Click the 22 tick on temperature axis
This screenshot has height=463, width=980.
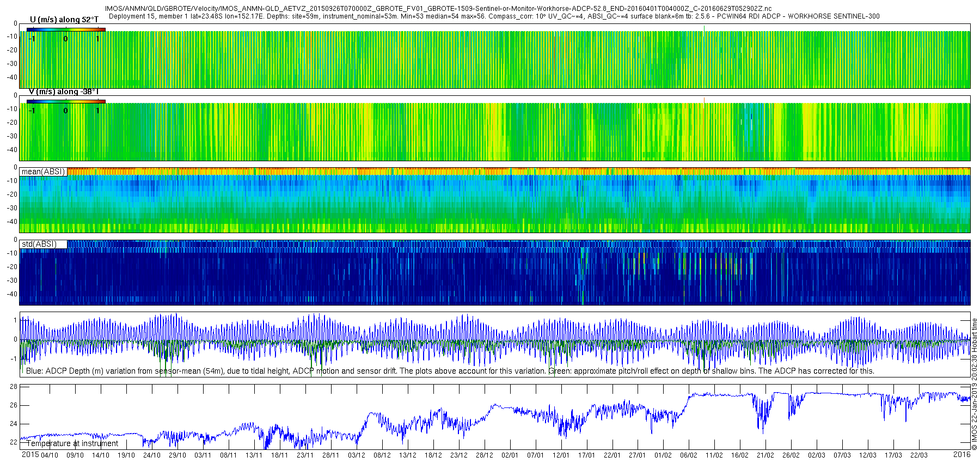point(14,442)
